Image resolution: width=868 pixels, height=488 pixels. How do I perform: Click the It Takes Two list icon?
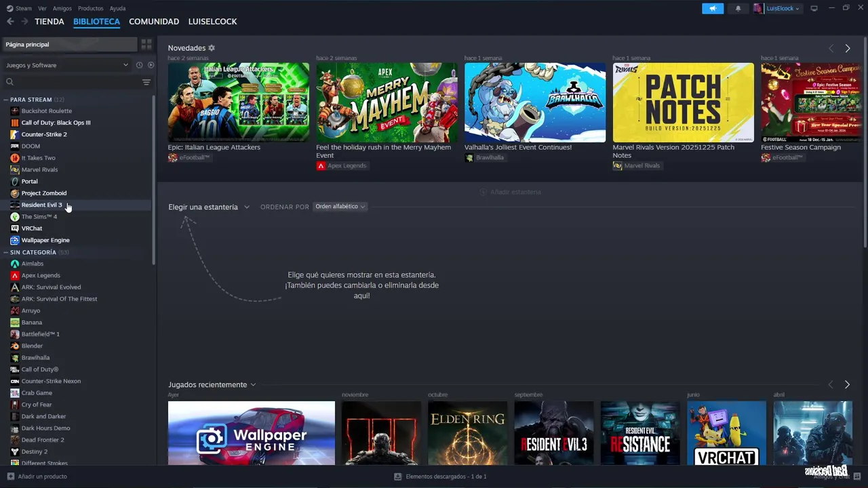15,158
